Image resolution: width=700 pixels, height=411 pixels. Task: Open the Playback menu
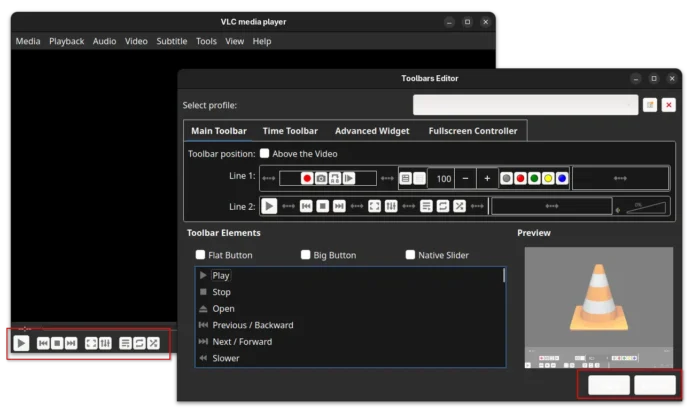pos(67,41)
